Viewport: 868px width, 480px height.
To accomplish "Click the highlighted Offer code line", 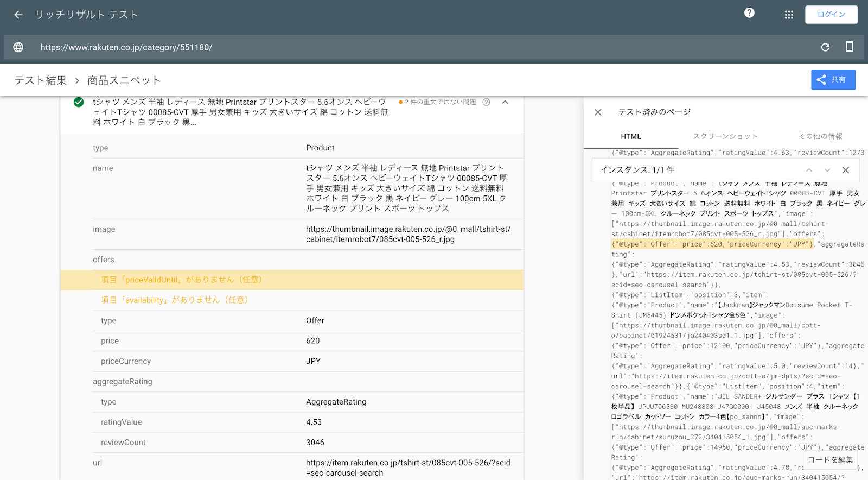I will point(712,244).
